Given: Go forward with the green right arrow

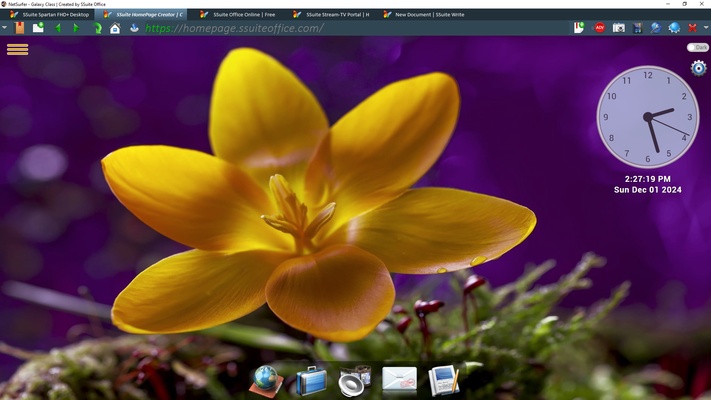Looking at the screenshot, I should point(76,28).
